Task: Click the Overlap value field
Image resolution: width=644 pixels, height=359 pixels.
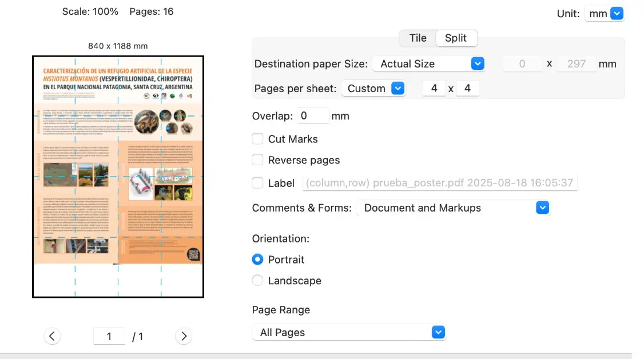Action: [313, 116]
